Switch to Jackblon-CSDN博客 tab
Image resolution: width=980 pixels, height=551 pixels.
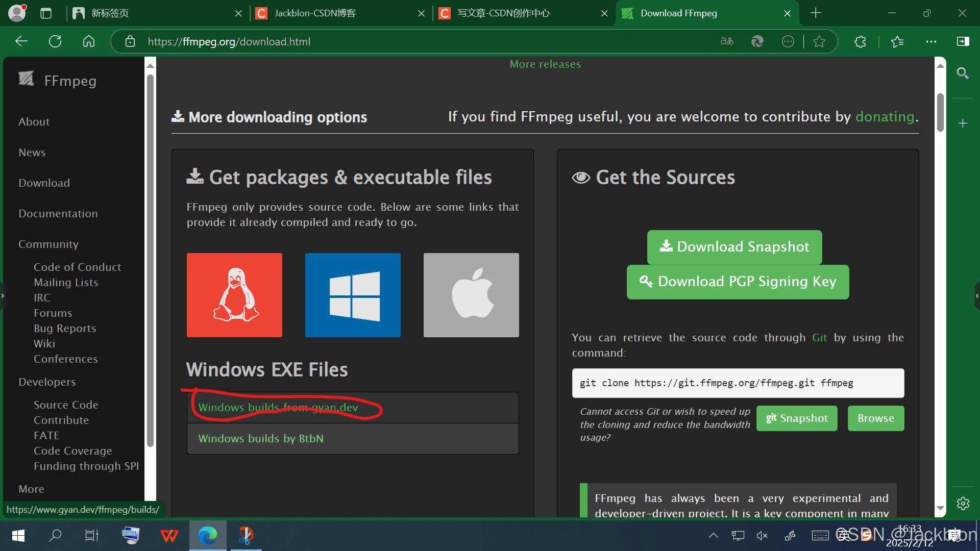315,13
